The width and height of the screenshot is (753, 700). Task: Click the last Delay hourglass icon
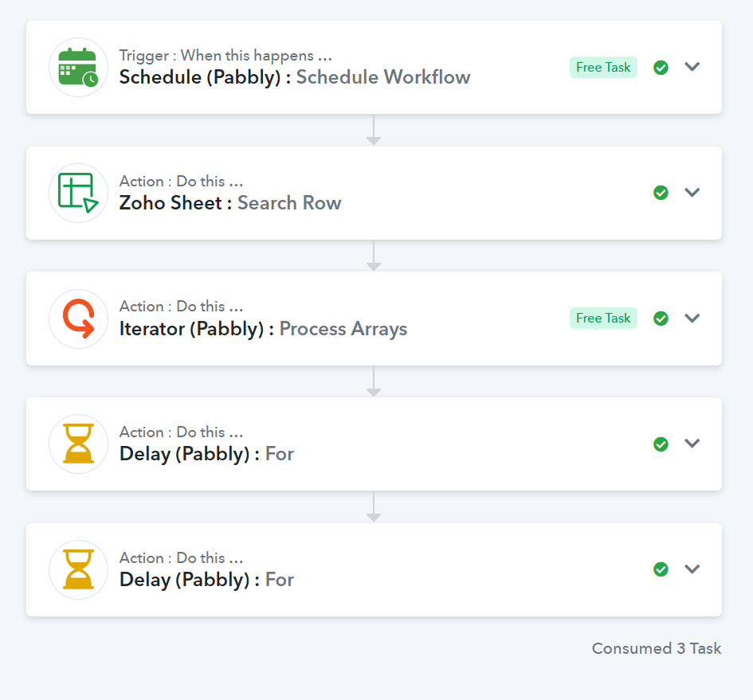[78, 570]
